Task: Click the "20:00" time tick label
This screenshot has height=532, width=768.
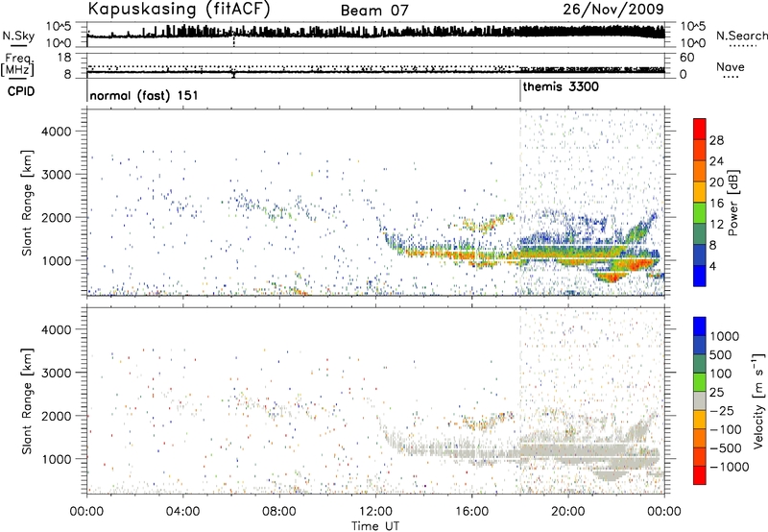Action: 567,512
